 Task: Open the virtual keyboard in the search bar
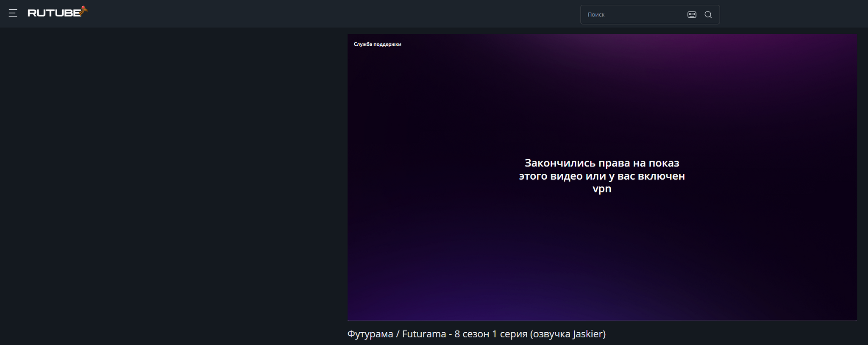[692, 14]
